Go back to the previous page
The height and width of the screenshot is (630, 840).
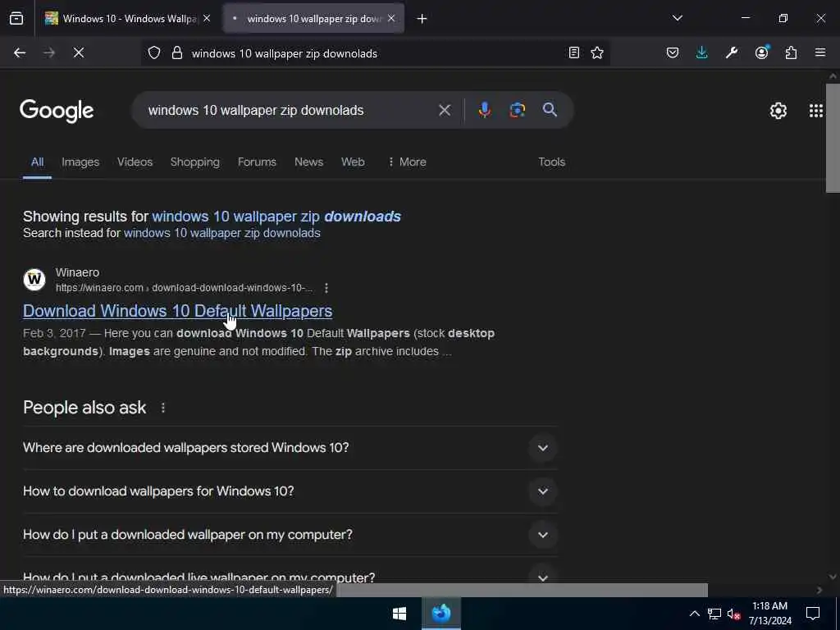pos(20,53)
